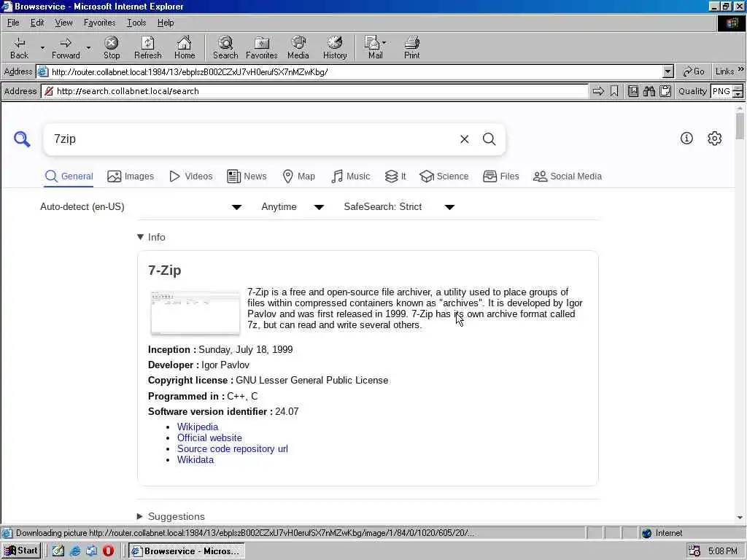Click the Browservice go arrow icon
This screenshot has width=747, height=560.
point(598,91)
